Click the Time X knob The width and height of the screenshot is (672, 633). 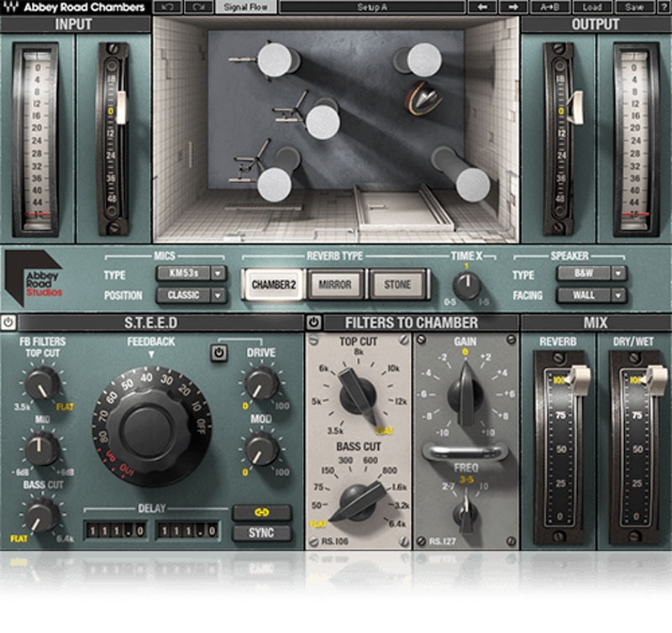click(466, 285)
